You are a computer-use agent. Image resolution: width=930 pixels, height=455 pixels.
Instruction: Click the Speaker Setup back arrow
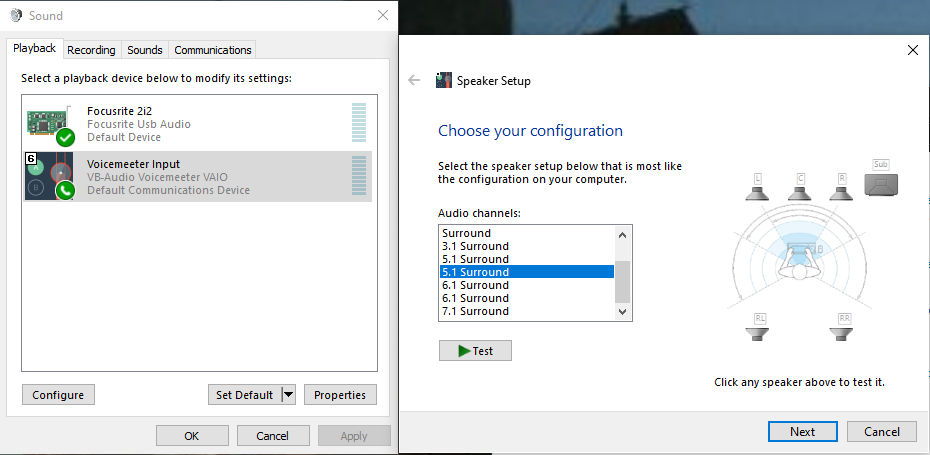click(x=414, y=81)
